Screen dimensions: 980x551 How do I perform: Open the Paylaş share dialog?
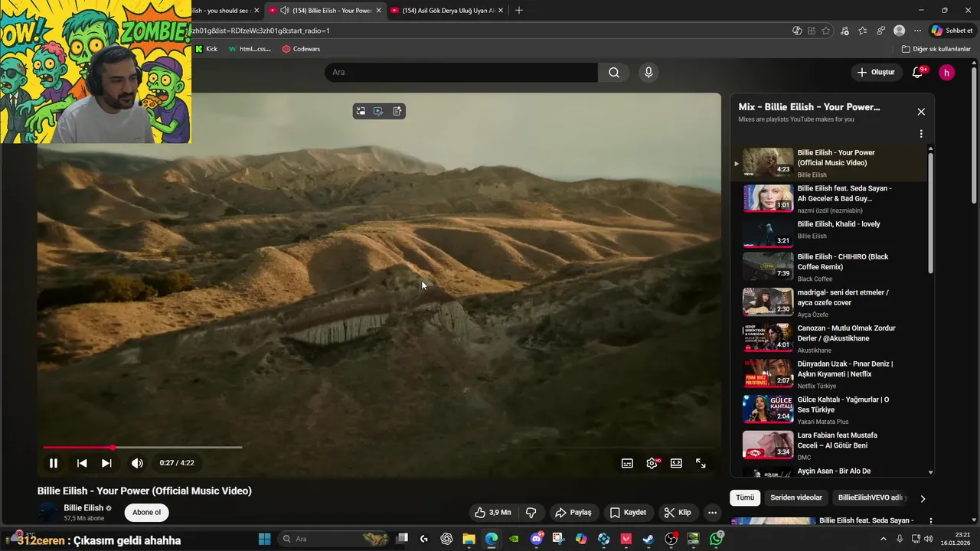pyautogui.click(x=573, y=513)
